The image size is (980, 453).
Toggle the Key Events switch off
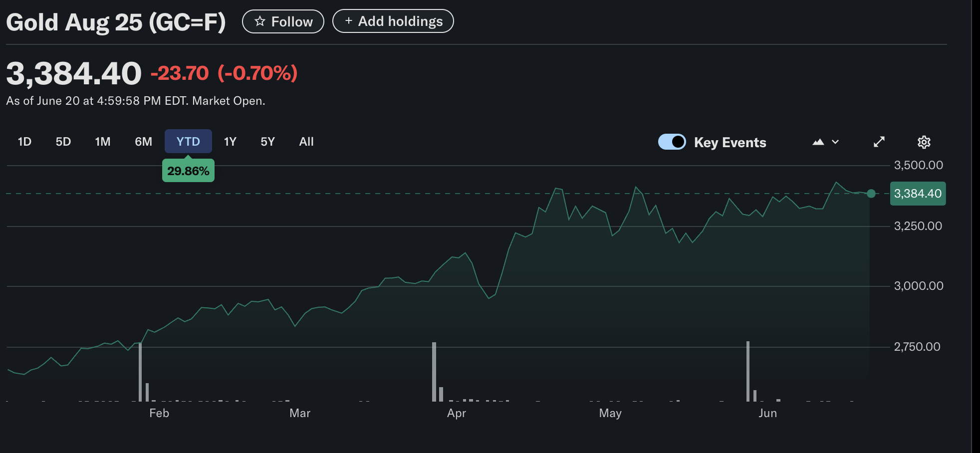coord(672,142)
